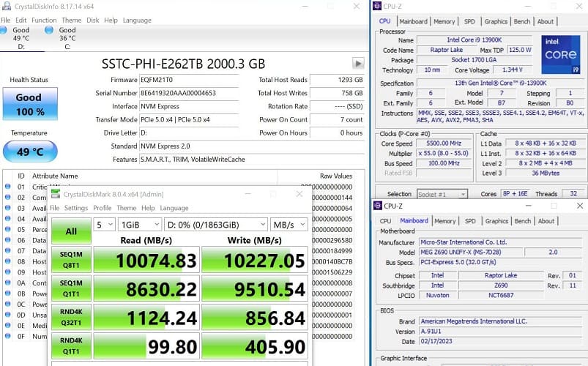This screenshot has width=588, height=366.
Task: Click the Good 100% health status box
Action: 29,104
